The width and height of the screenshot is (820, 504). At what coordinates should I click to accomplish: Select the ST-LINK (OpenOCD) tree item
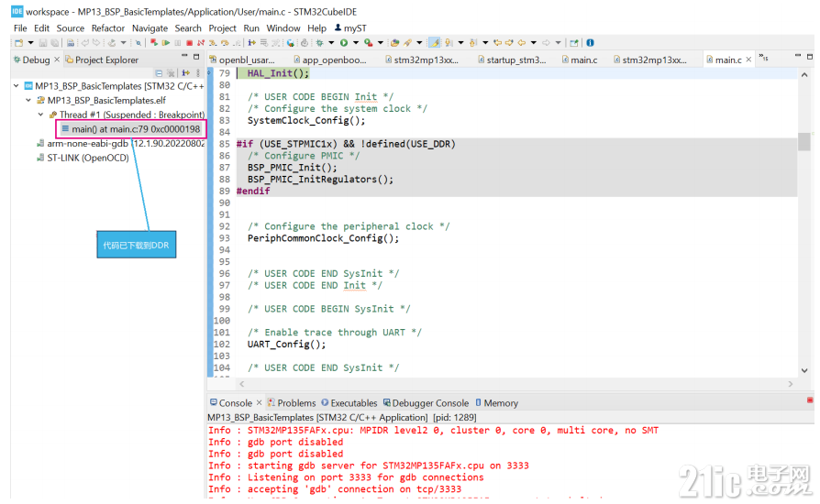(x=83, y=158)
